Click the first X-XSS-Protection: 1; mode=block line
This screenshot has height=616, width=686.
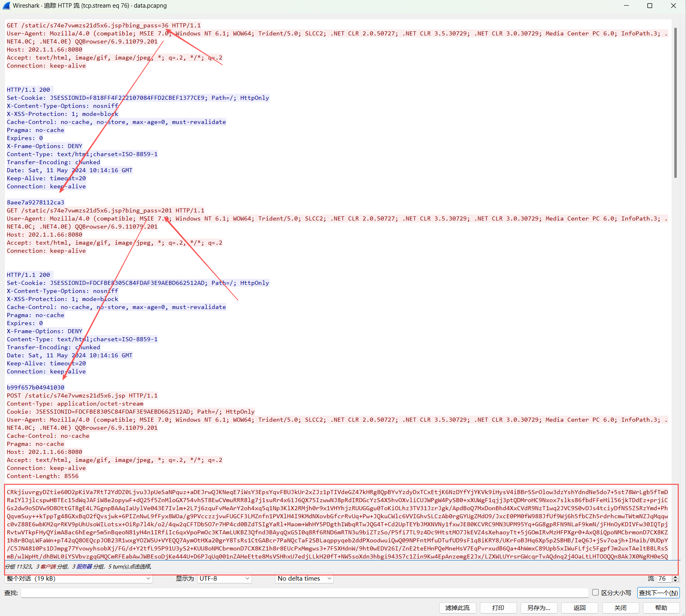(62, 114)
